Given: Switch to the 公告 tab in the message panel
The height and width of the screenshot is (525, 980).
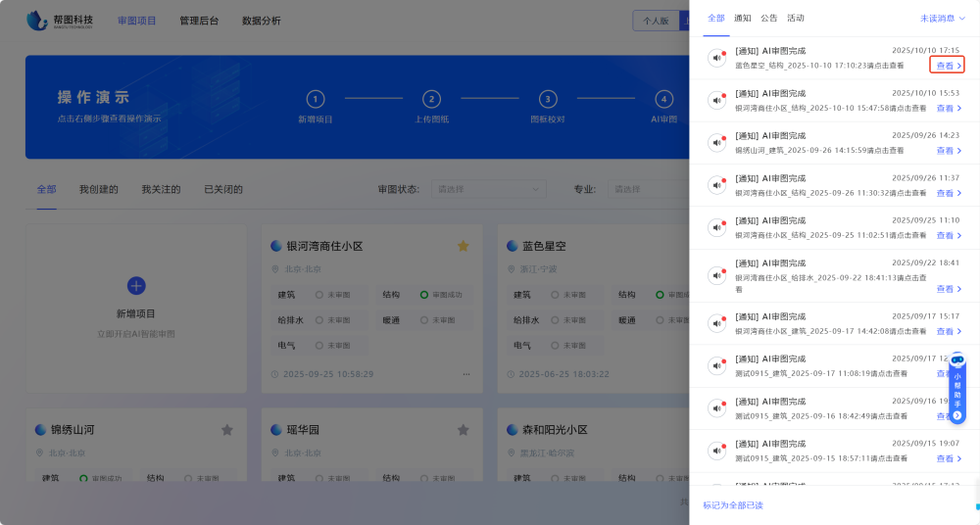Looking at the screenshot, I should (x=769, y=19).
